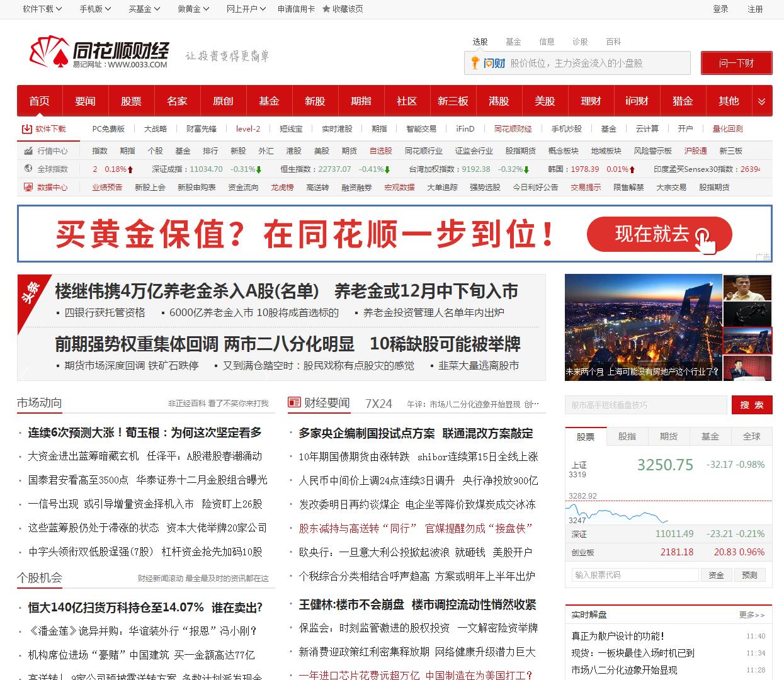Open the 买基金 dropdown menu
This screenshot has height=680, width=784.
[144, 9]
